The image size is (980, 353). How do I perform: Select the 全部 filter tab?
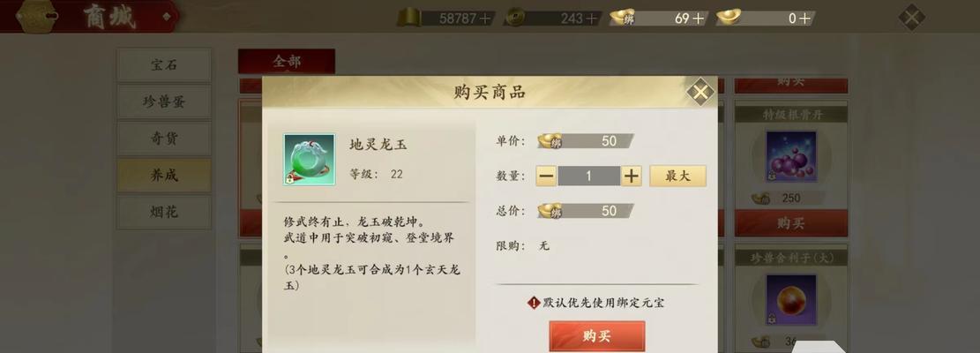287,61
